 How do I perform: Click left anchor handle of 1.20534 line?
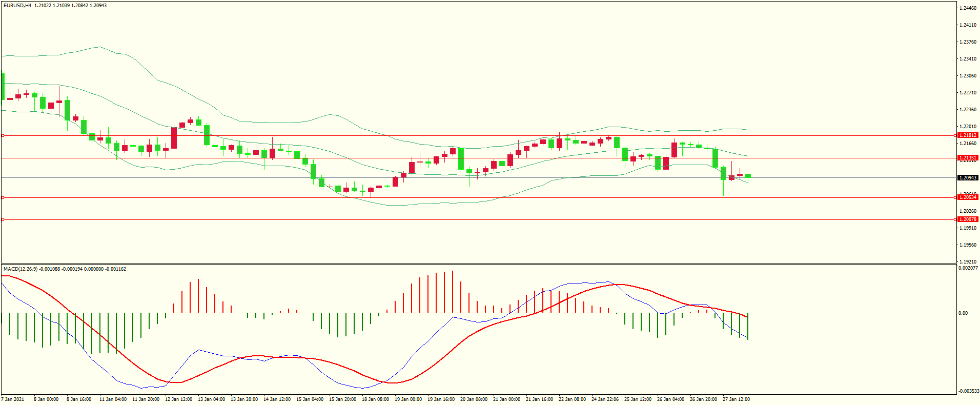pos(3,197)
